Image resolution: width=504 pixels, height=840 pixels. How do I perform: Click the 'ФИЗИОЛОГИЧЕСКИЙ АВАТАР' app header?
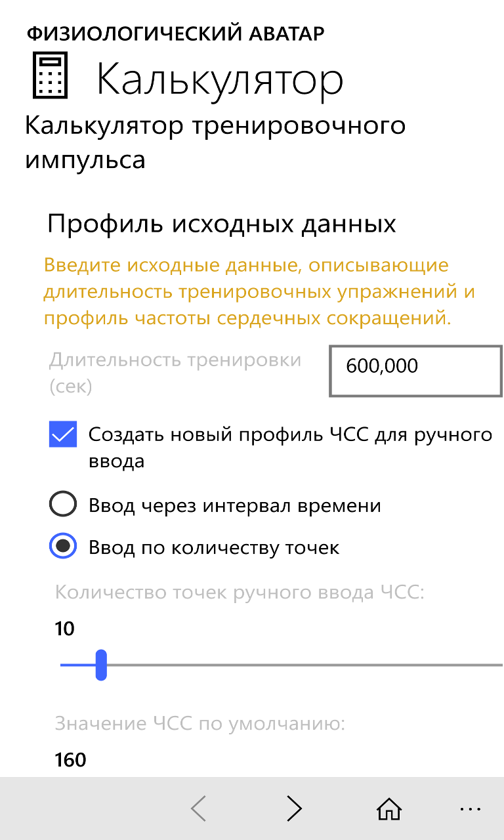pos(176,33)
